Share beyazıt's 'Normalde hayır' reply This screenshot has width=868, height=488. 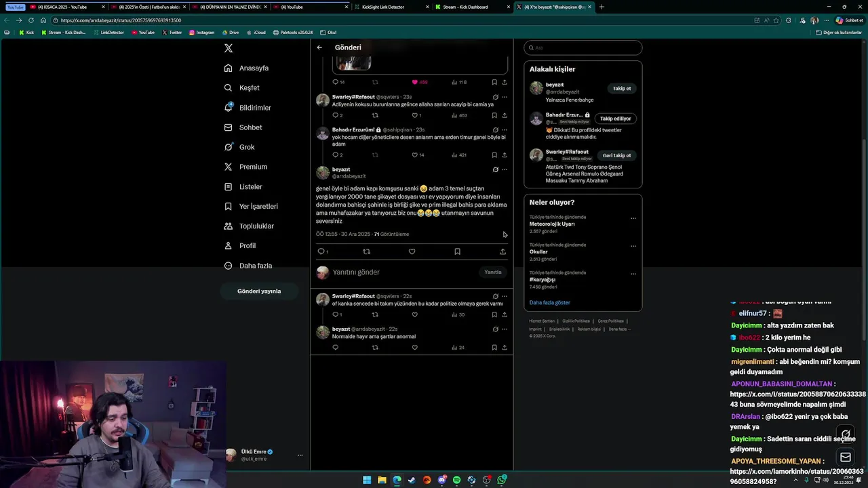pos(505,347)
